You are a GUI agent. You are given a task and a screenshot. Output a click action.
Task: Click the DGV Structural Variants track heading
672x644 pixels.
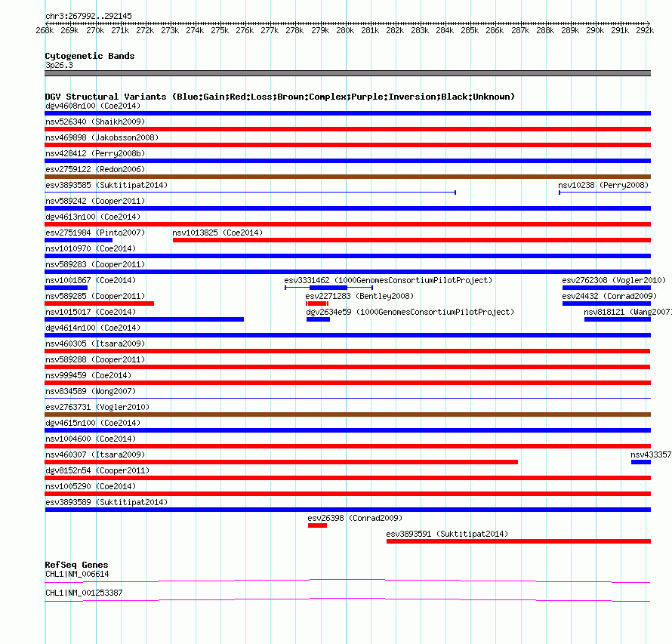[280, 97]
